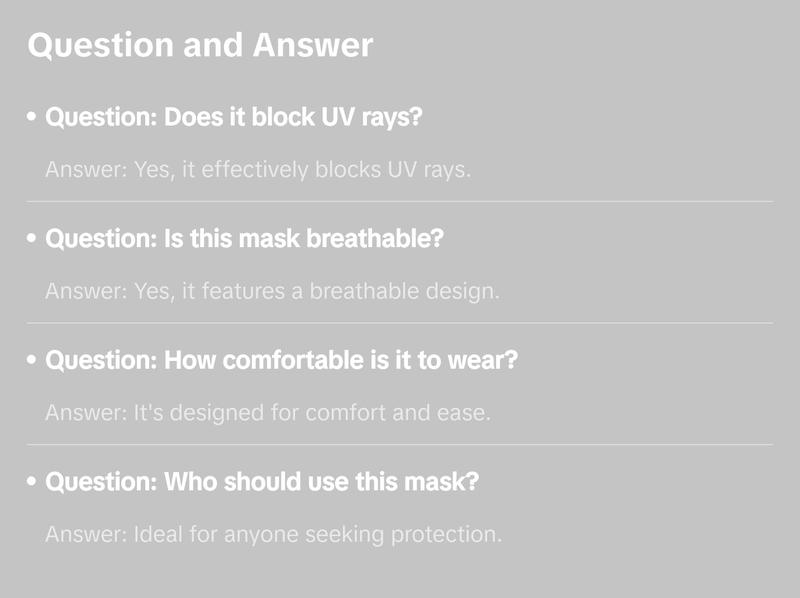Screen dimensions: 800x598
Task: Click the divider below the comfort answer
Action: click(x=400, y=444)
